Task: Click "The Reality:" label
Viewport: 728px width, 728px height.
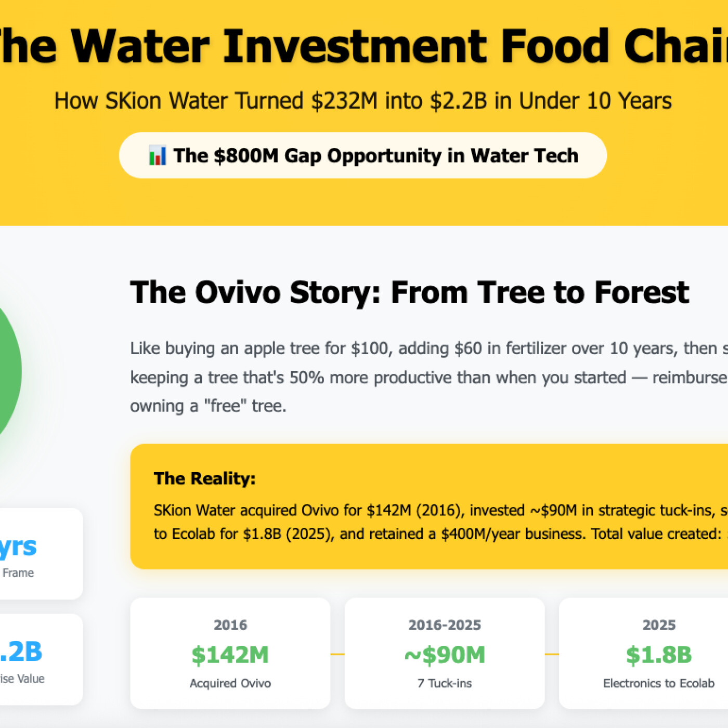Action: click(204, 478)
